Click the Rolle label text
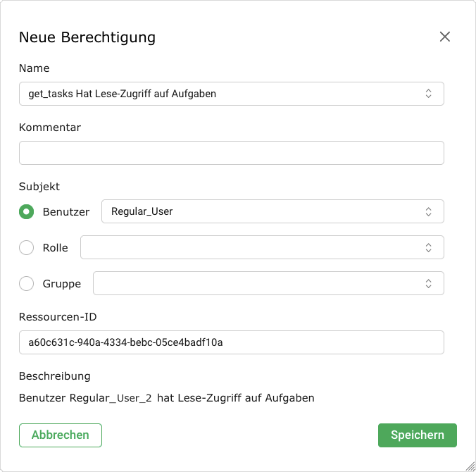Screen dimensions: 476x472 [55, 247]
